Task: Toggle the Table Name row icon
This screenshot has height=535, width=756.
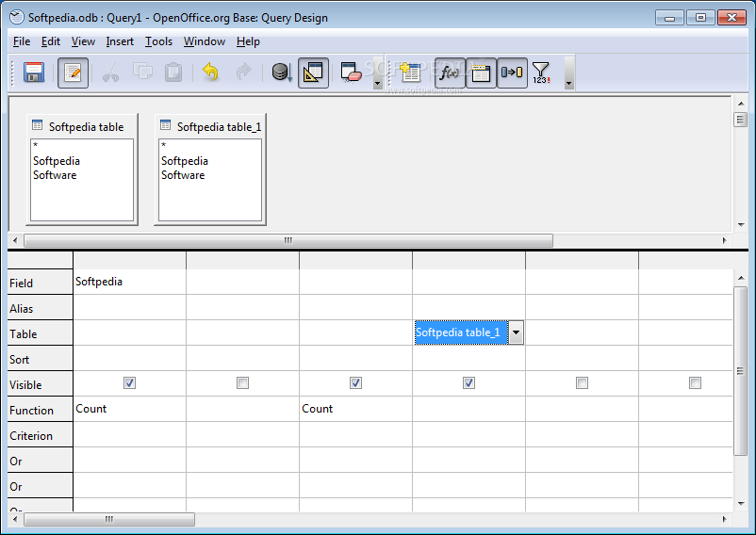Action: pyautogui.click(x=481, y=73)
